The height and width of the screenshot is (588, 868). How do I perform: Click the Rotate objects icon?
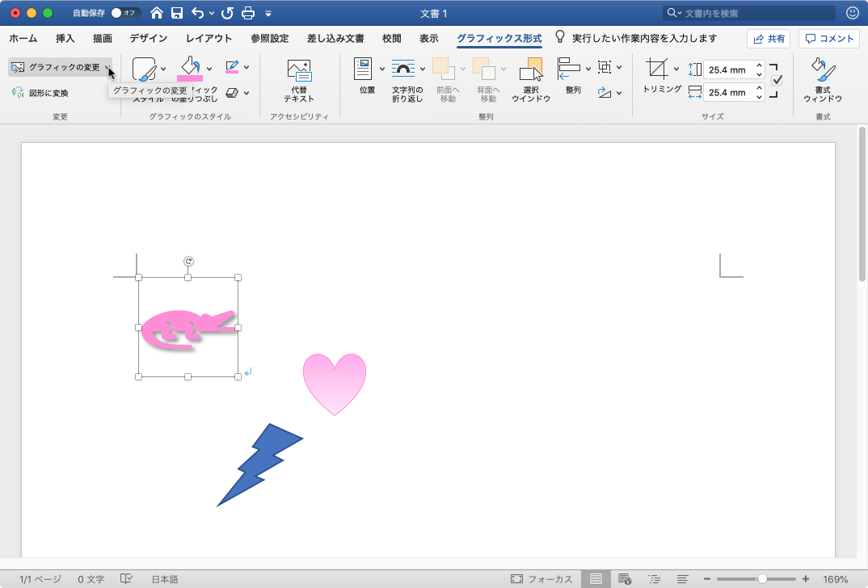tap(605, 92)
